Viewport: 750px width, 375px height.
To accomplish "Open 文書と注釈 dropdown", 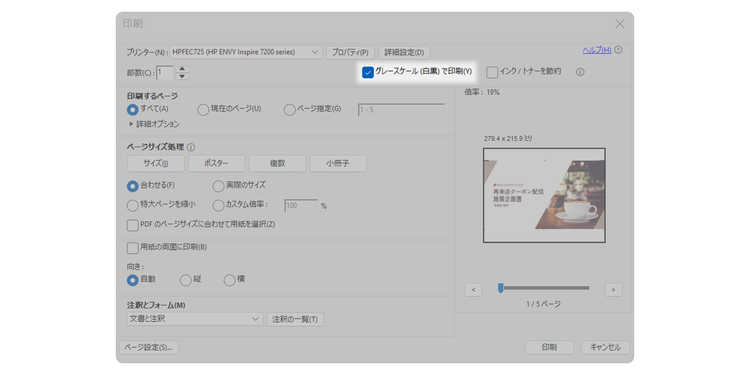I will click(195, 319).
